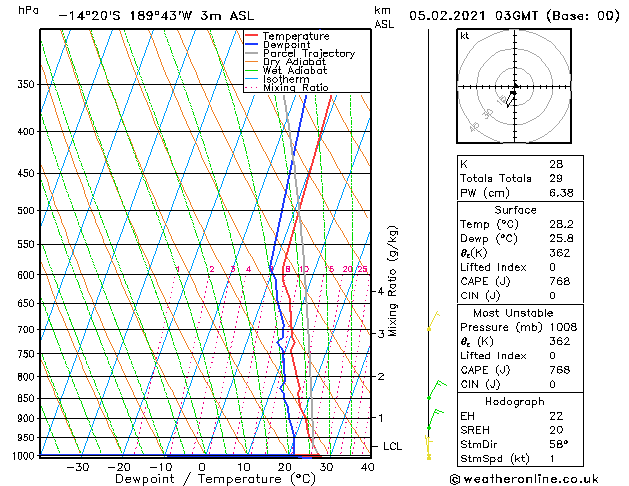Select the Most Unstable section header
The image size is (629, 486).
click(x=514, y=313)
